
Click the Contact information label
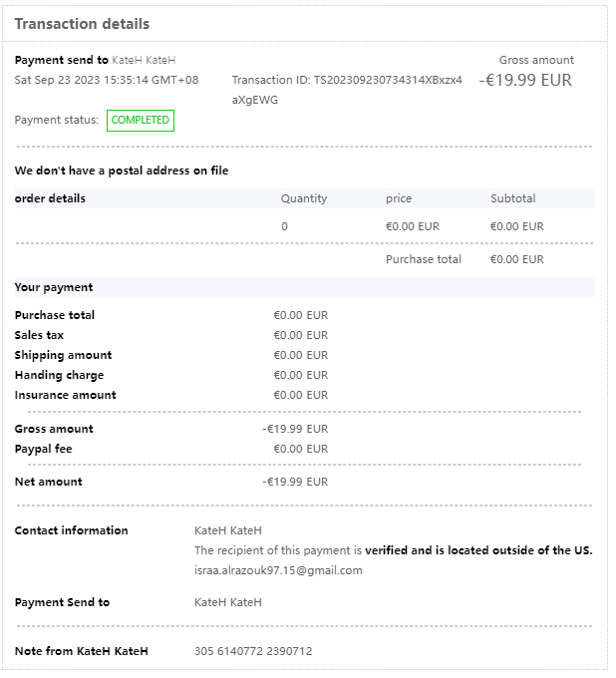[x=71, y=530]
